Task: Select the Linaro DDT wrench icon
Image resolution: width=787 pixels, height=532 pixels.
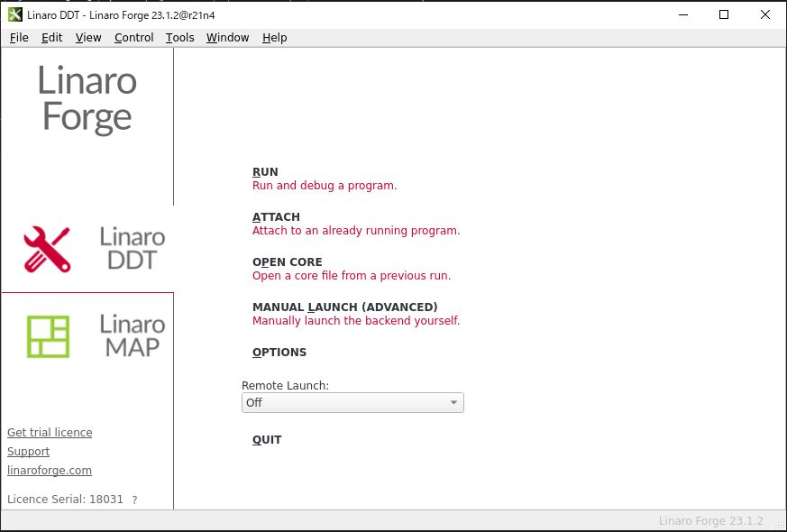Action: tap(47, 249)
